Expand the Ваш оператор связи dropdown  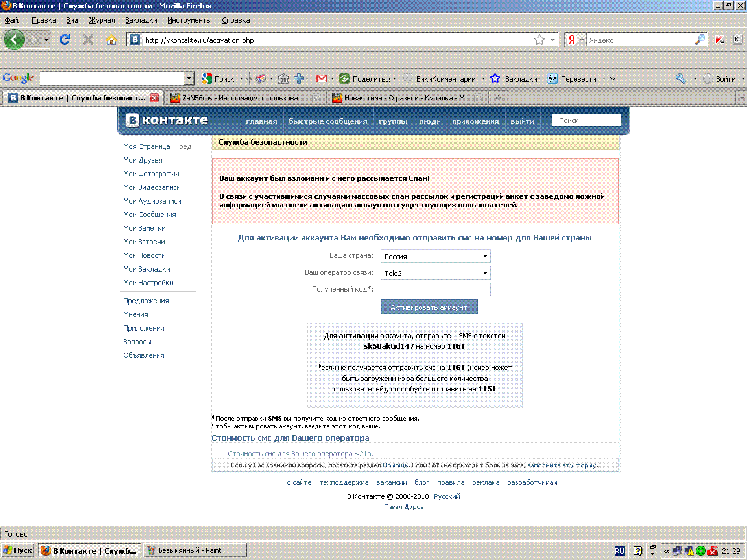pos(436,273)
